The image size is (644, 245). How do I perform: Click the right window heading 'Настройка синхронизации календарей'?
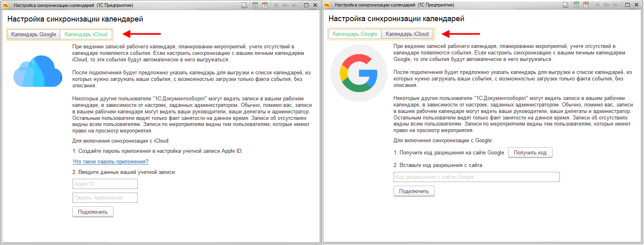point(396,19)
